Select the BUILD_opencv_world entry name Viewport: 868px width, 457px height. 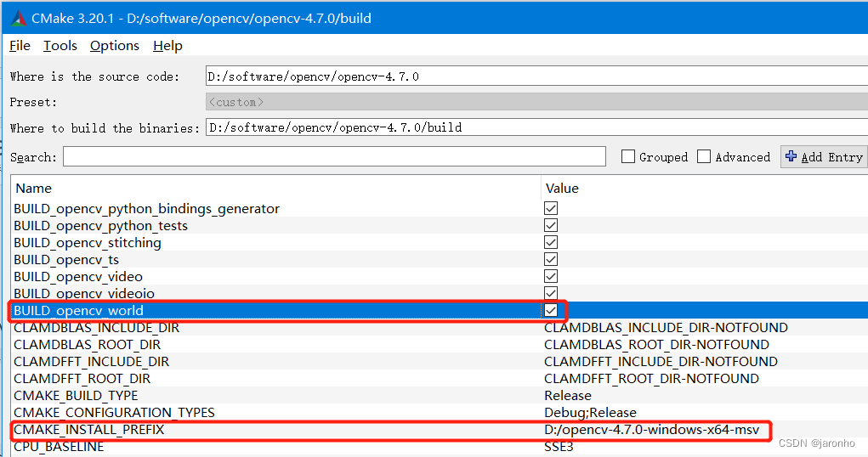[78, 310]
